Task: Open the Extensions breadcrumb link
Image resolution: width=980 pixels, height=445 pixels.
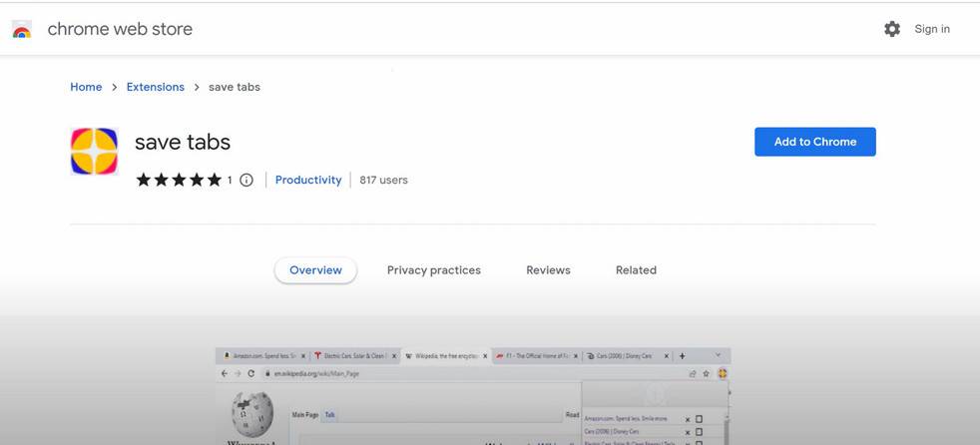Action: (155, 87)
